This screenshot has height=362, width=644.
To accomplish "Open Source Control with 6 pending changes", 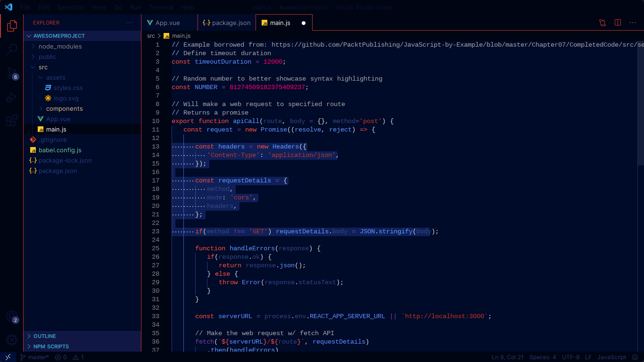I will [x=12, y=73].
